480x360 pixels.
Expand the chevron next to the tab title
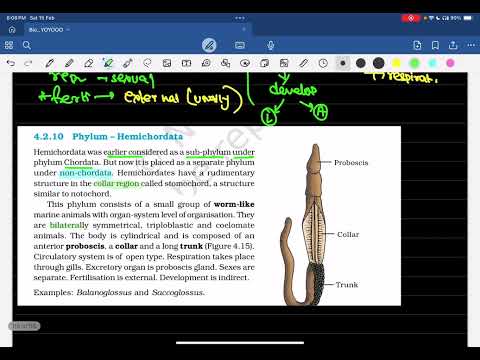click(68, 30)
